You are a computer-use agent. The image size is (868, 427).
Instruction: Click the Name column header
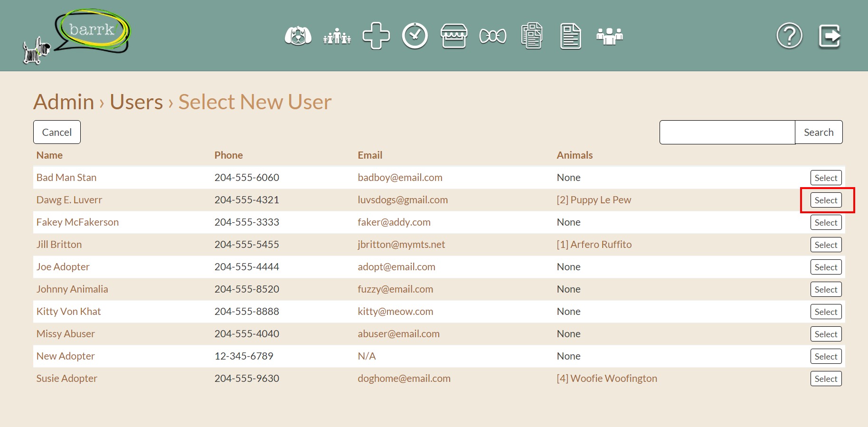49,155
